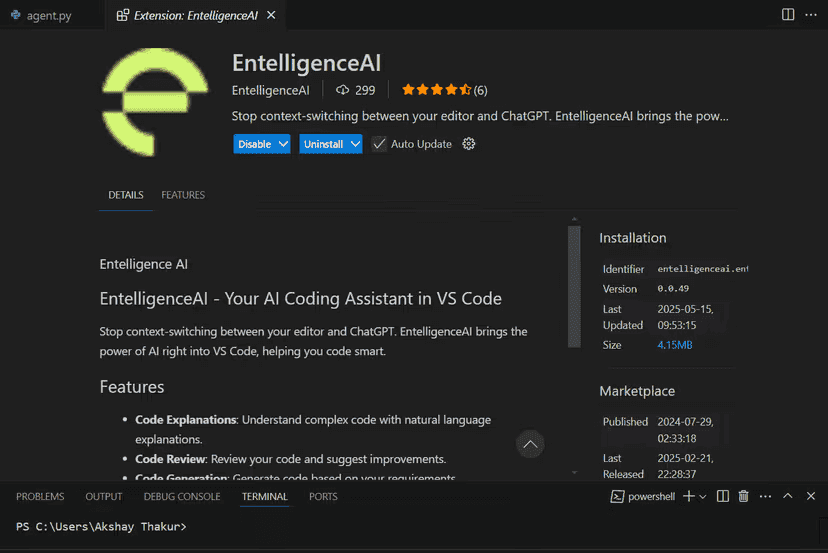The height and width of the screenshot is (553, 828).
Task: Select the Published 2024-07-29 value
Action: tap(685, 430)
